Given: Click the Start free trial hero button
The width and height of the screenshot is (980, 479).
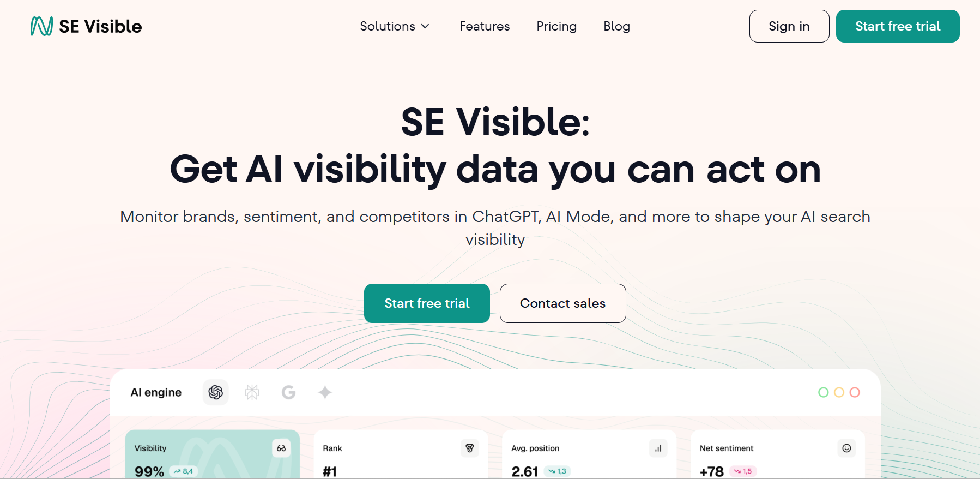Looking at the screenshot, I should point(427,303).
